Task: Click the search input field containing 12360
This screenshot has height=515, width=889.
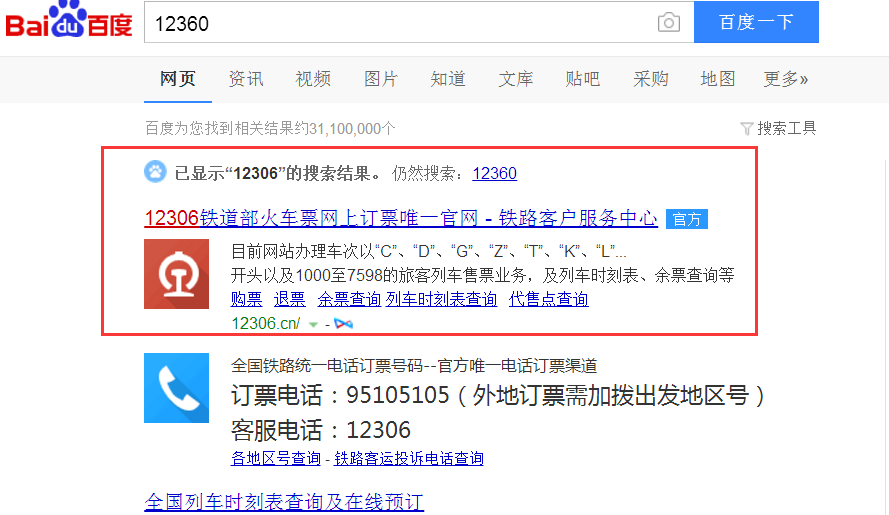Action: (400, 23)
